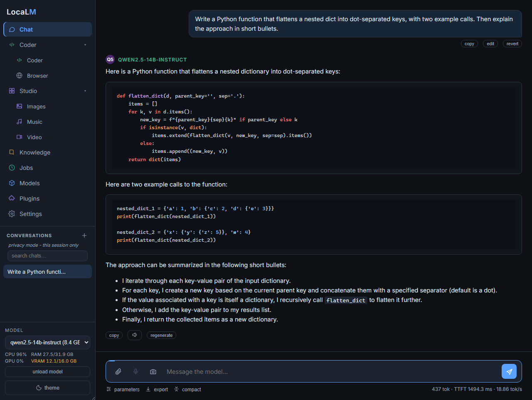The image size is (532, 400).
Task: Read the response aloud with the speaker icon
Action: point(135,335)
